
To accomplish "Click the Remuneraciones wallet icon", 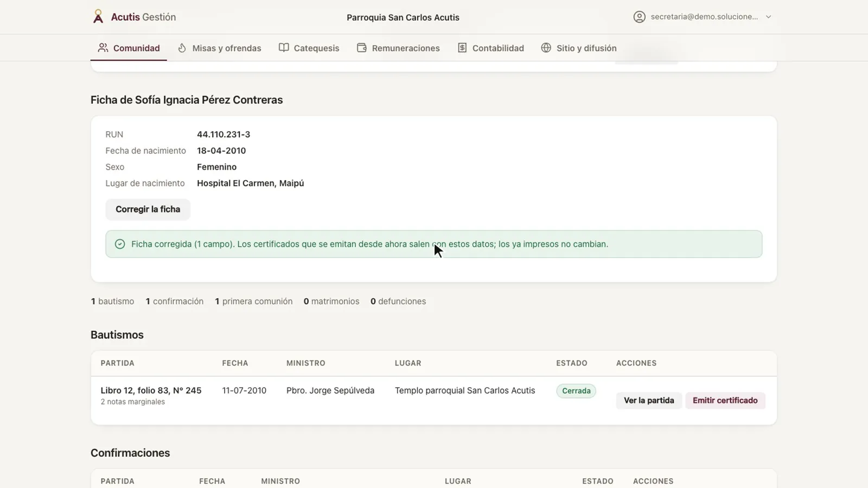I will pos(362,48).
